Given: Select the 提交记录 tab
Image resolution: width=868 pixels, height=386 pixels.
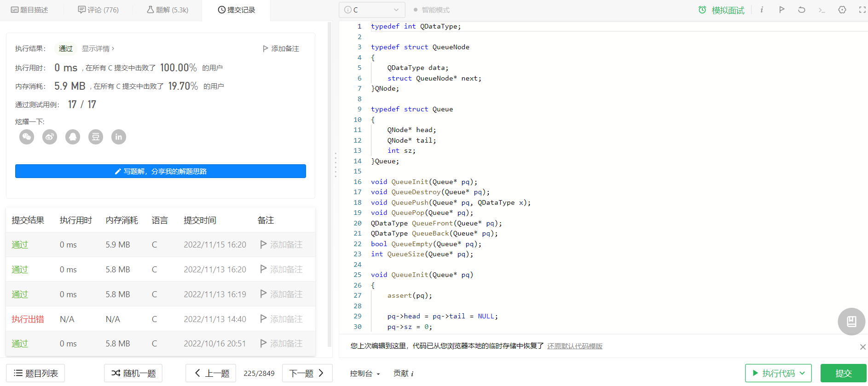Looking at the screenshot, I should point(237,10).
